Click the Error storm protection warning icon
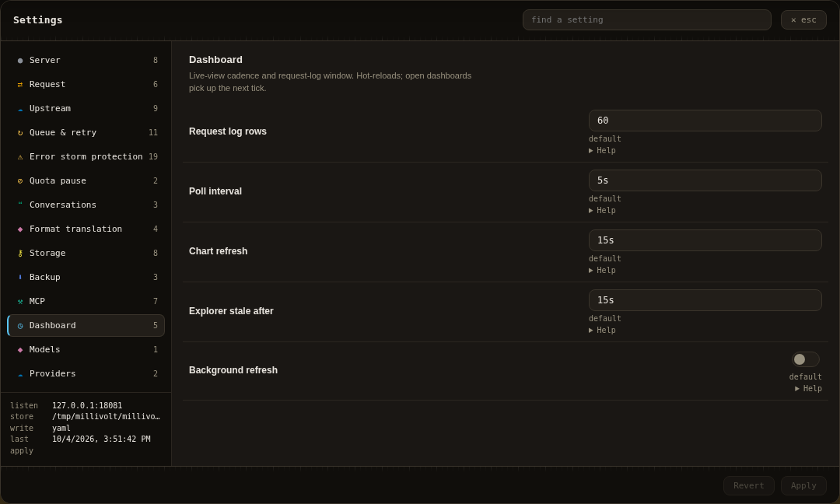This screenshot has width=840, height=504. [19, 157]
